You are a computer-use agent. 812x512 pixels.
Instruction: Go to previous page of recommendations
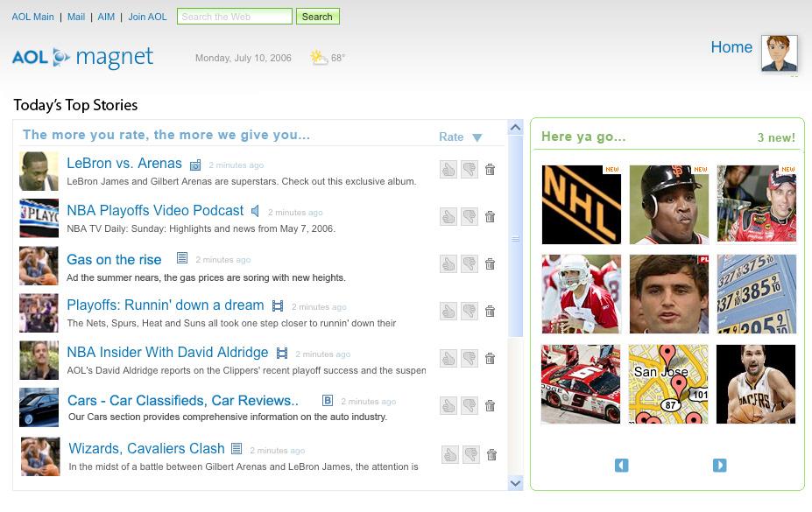coord(621,466)
